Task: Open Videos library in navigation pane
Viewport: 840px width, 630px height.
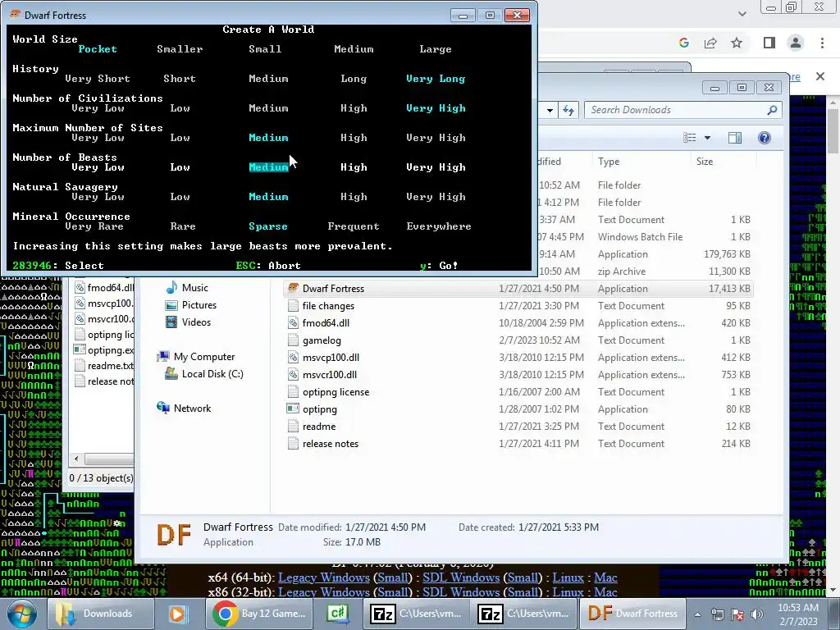Action: pyautogui.click(x=188, y=322)
